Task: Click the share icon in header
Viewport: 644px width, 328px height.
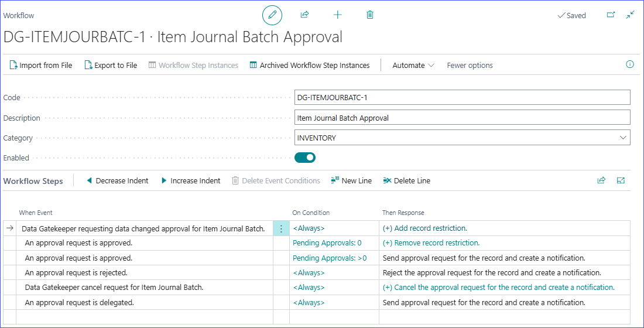Action: [x=304, y=15]
